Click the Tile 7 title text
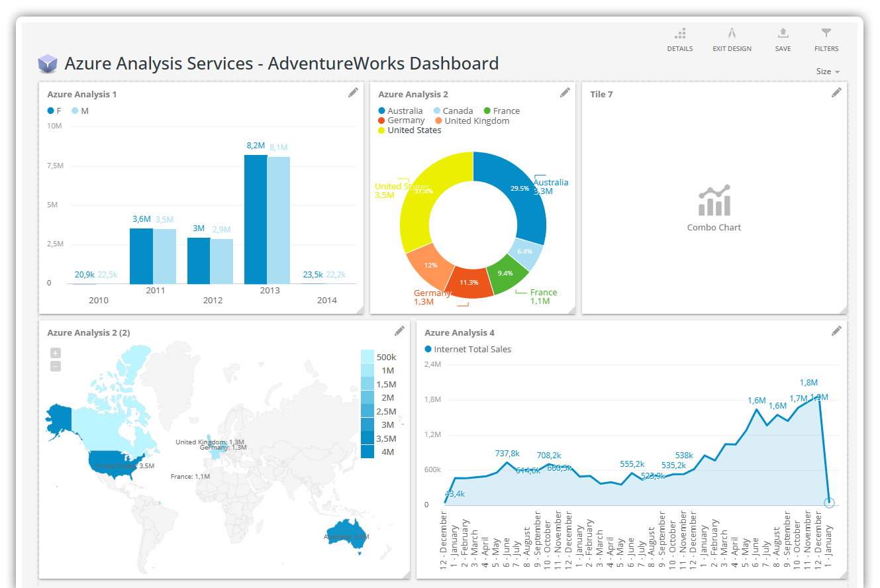Viewport: 880px width, 588px height. coord(601,95)
